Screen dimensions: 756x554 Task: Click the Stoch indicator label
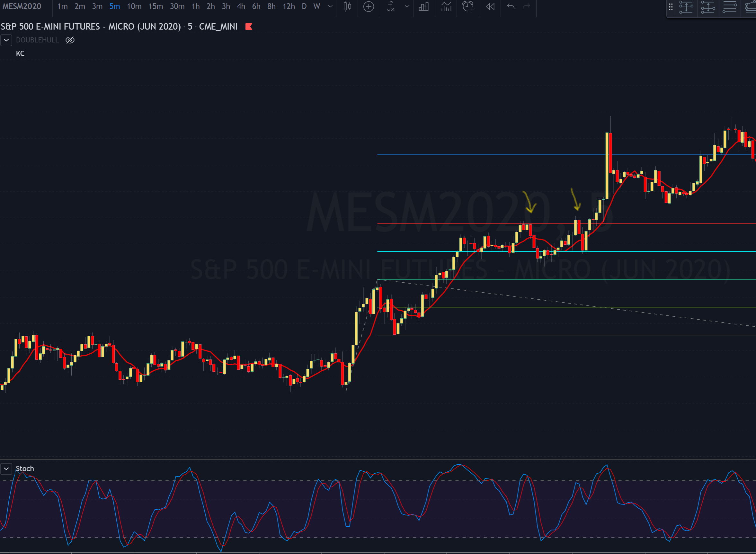(25, 469)
